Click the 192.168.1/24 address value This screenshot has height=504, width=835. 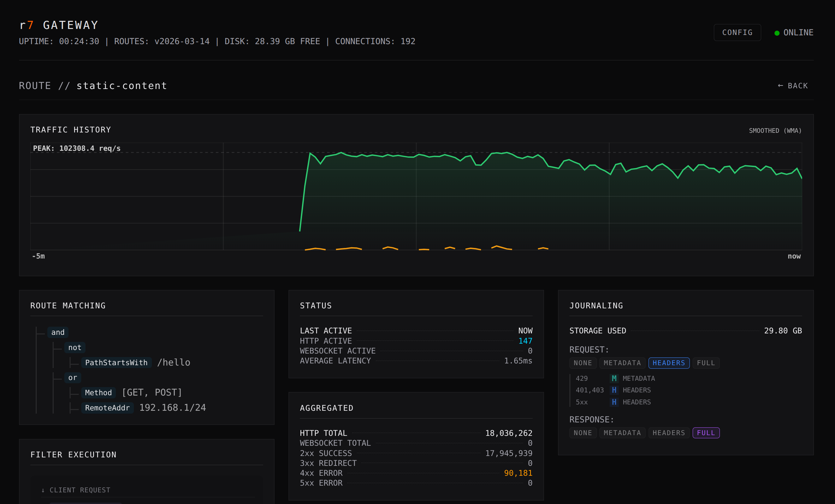click(x=172, y=408)
